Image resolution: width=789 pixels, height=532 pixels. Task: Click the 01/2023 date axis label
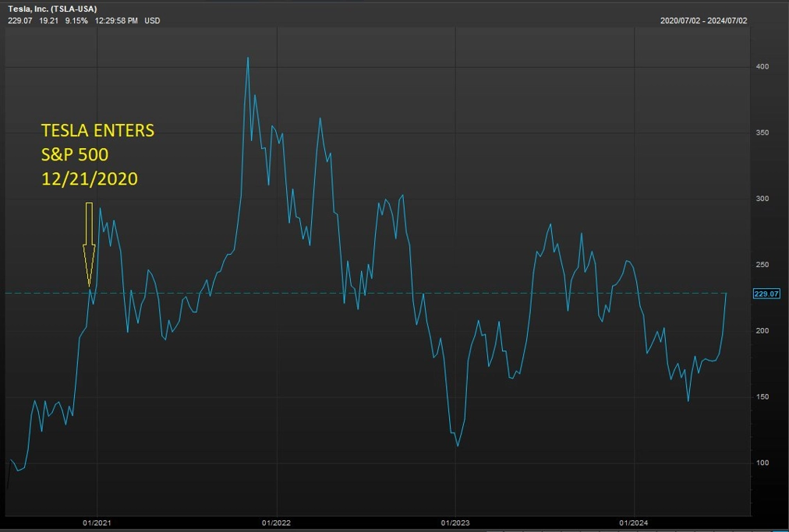click(455, 523)
